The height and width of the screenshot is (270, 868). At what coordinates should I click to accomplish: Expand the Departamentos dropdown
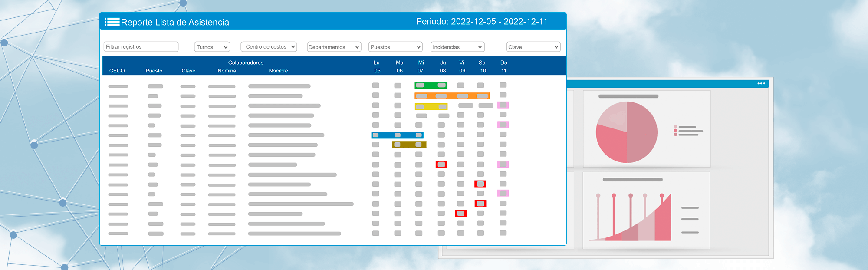(334, 47)
